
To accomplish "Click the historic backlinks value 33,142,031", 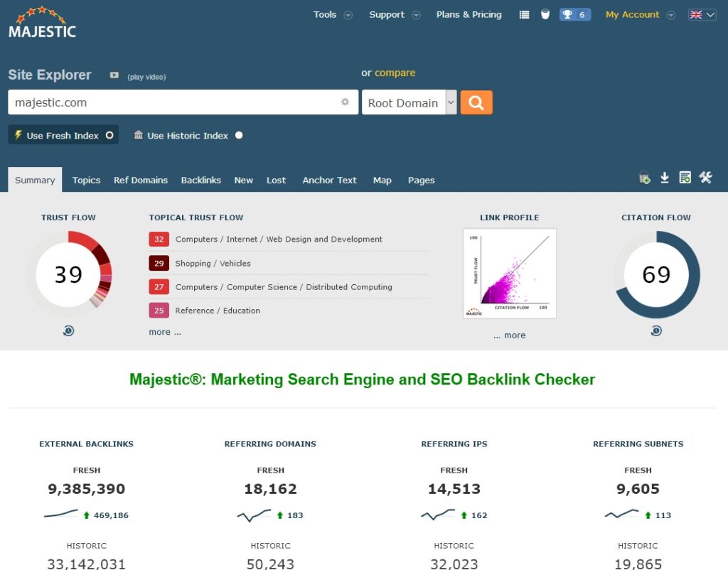I will [86, 564].
